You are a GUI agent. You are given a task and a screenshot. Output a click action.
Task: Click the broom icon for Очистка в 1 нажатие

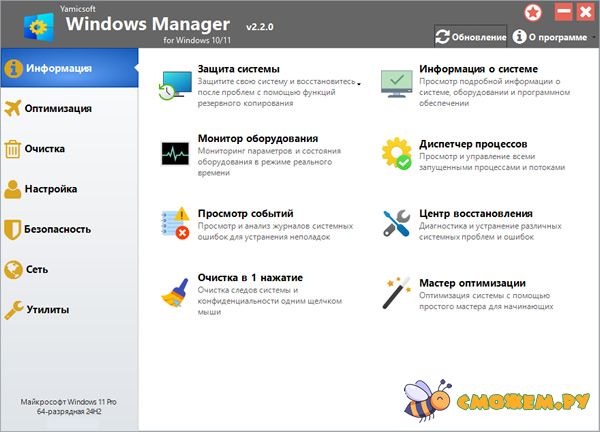pyautogui.click(x=174, y=292)
